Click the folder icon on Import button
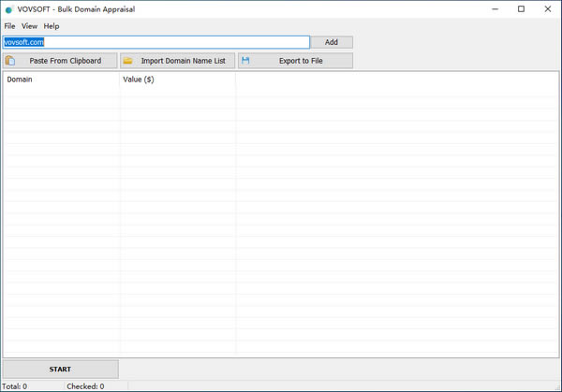 127,61
